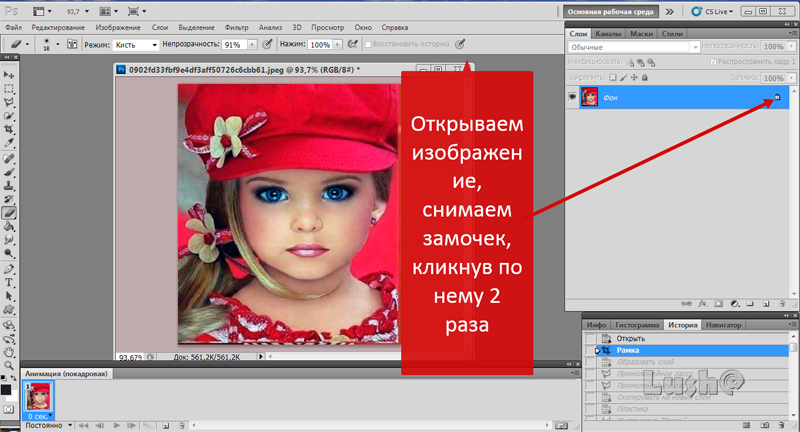Screen dimensions: 800x432
Task: Select the Zoom tool in toolbox
Action: coord(9,365)
